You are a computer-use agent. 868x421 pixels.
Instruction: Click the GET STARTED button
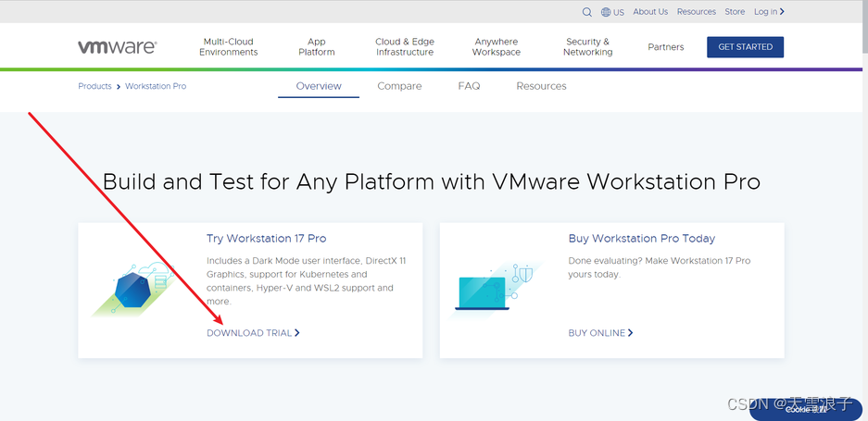[x=745, y=47]
